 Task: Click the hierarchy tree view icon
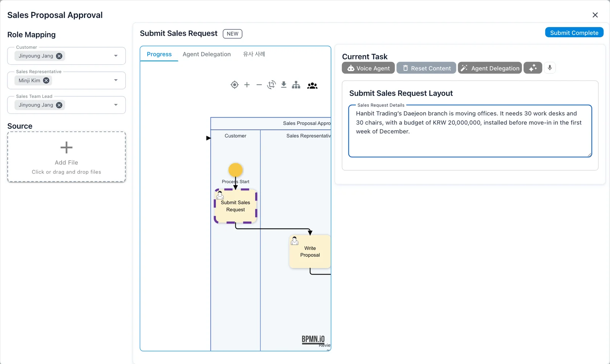296,85
